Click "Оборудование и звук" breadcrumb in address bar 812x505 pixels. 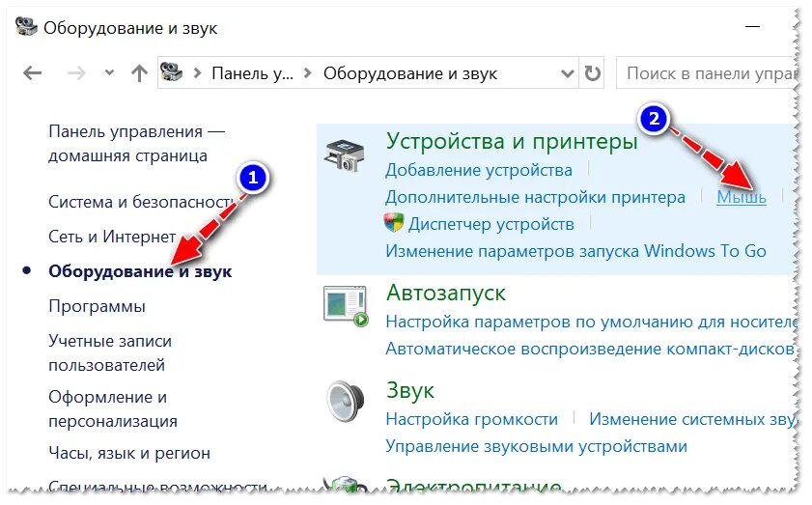click(x=410, y=73)
